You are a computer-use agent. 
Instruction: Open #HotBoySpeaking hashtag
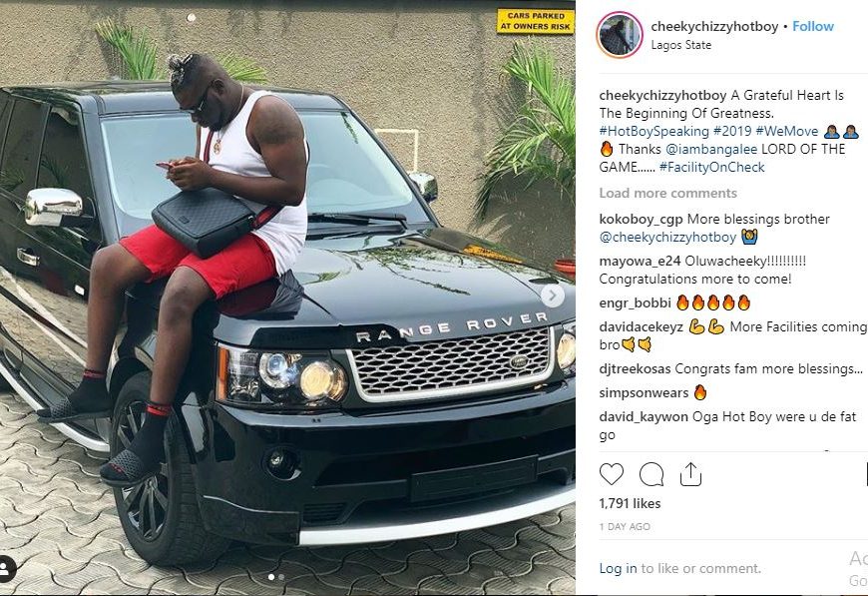click(x=653, y=131)
